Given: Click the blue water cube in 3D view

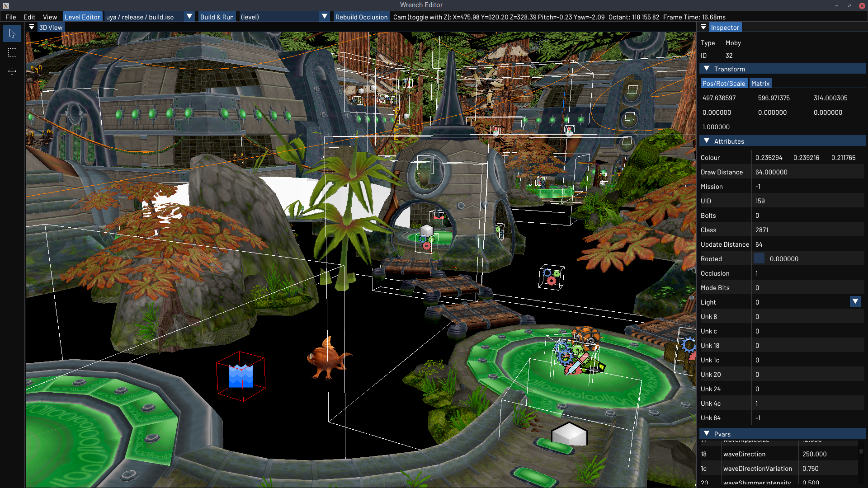Looking at the screenshot, I should tap(241, 376).
